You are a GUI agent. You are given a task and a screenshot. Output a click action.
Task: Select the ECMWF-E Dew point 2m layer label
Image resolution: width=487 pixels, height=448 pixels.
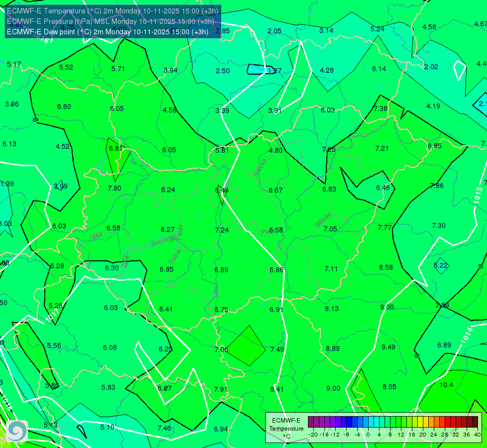coord(107,32)
